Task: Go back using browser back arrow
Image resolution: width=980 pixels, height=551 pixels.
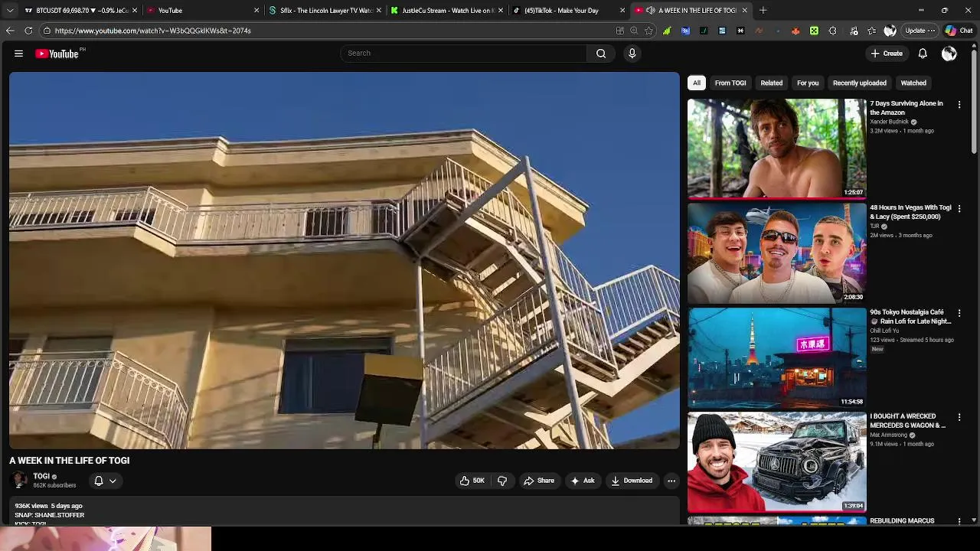Action: pyautogui.click(x=10, y=31)
